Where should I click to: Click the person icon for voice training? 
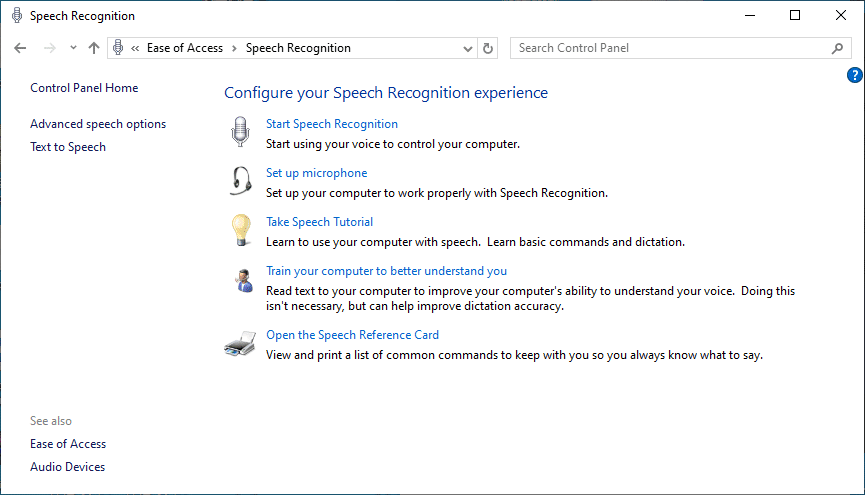point(243,280)
